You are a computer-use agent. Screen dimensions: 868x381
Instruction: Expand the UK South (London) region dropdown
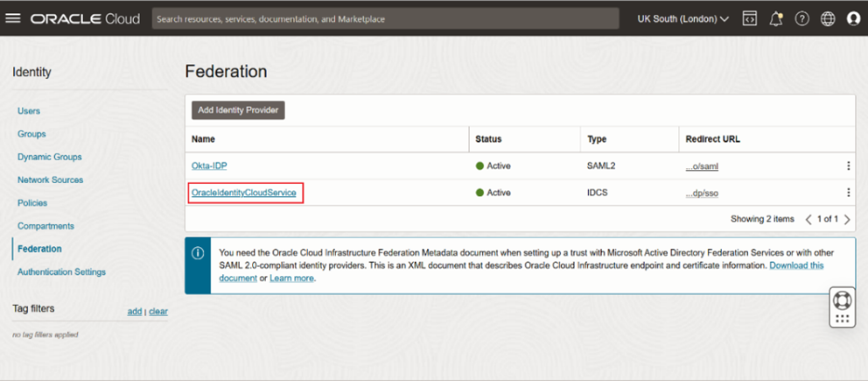pos(683,18)
